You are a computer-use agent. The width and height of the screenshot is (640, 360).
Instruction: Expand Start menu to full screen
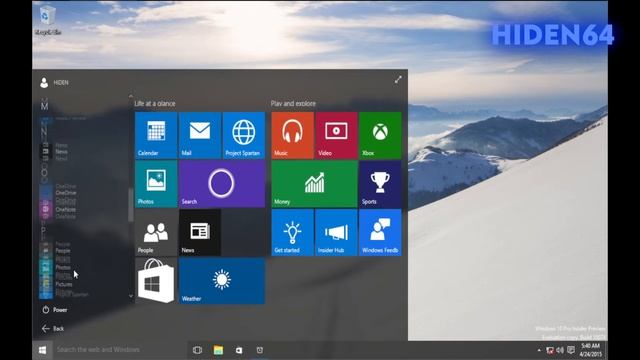[x=398, y=80]
